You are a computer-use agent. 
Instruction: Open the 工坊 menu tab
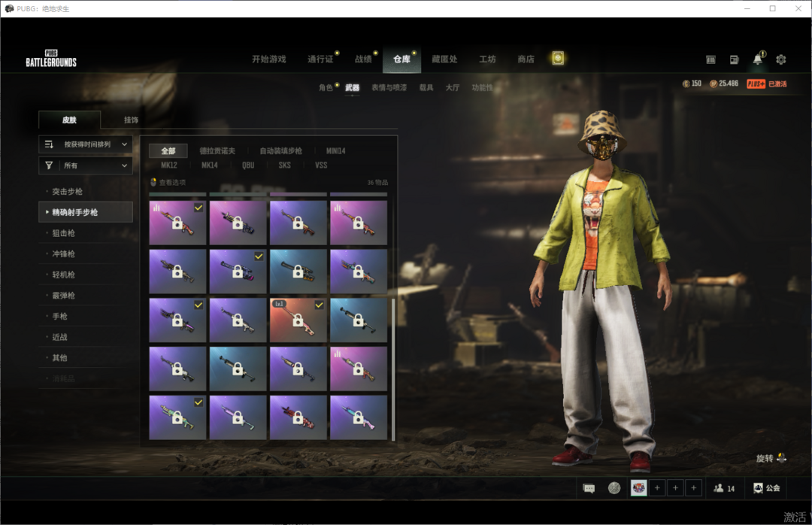click(x=487, y=59)
